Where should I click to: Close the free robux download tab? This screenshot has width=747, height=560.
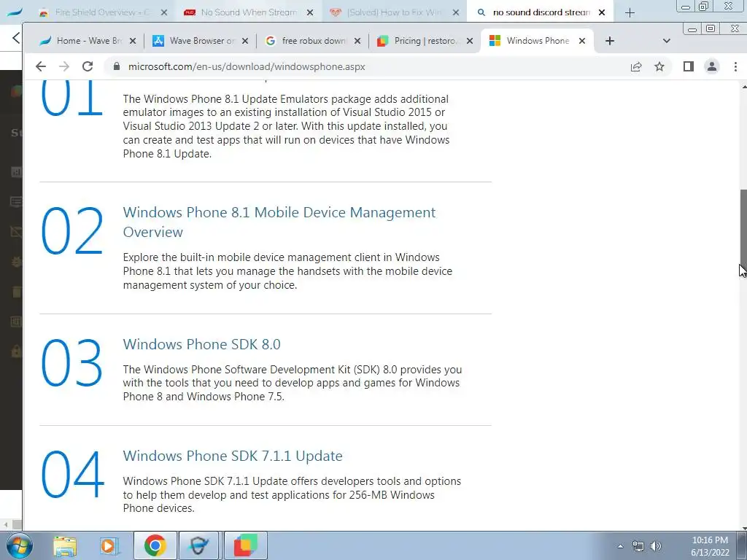point(357,41)
